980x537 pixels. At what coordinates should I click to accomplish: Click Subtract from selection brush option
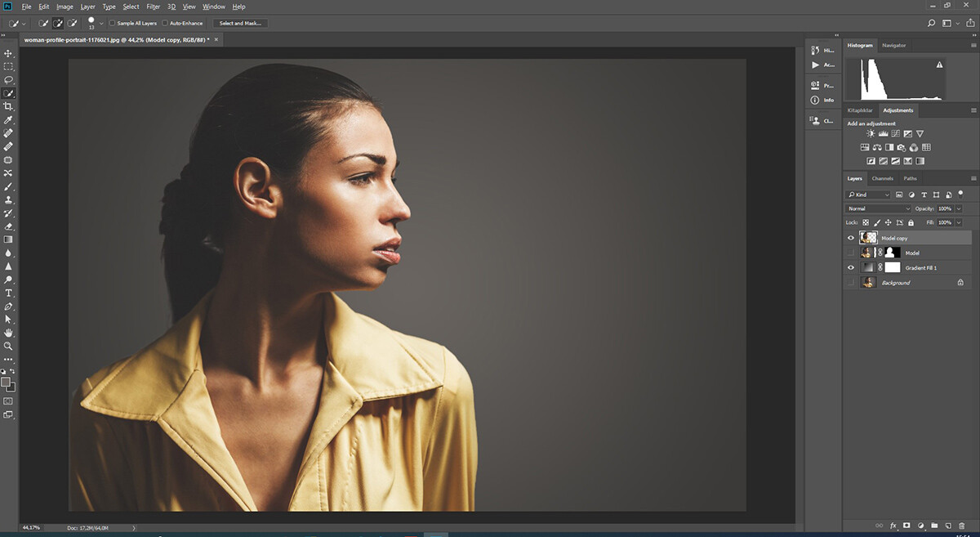click(x=73, y=24)
